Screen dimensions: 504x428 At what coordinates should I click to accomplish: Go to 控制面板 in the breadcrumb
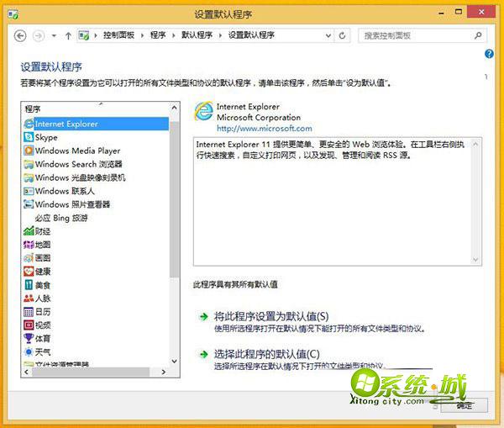(x=120, y=35)
